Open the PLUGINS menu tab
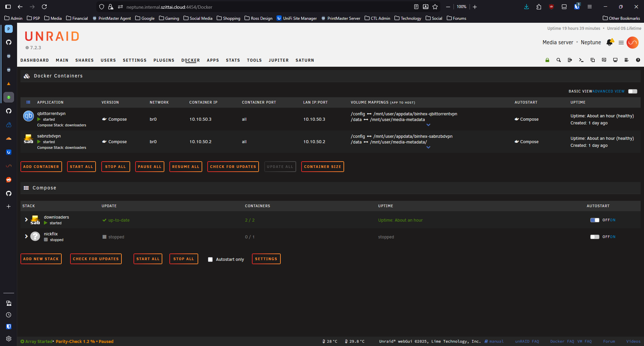Image resolution: width=644 pixels, height=346 pixels. (x=164, y=60)
